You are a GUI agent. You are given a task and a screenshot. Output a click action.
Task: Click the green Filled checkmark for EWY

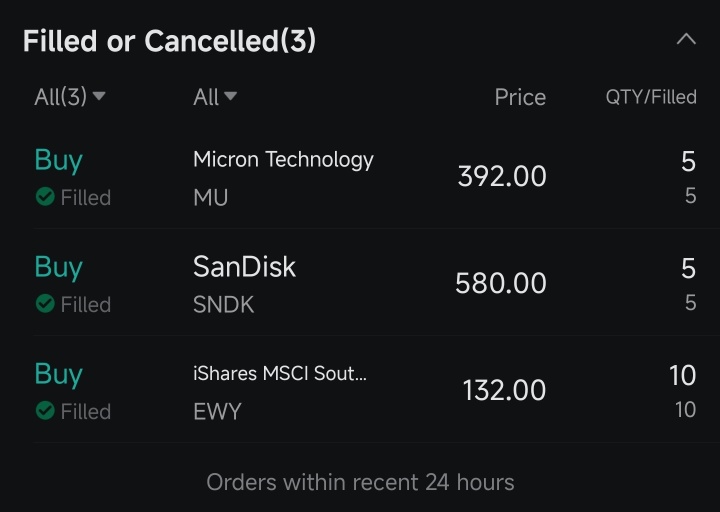(x=45, y=411)
